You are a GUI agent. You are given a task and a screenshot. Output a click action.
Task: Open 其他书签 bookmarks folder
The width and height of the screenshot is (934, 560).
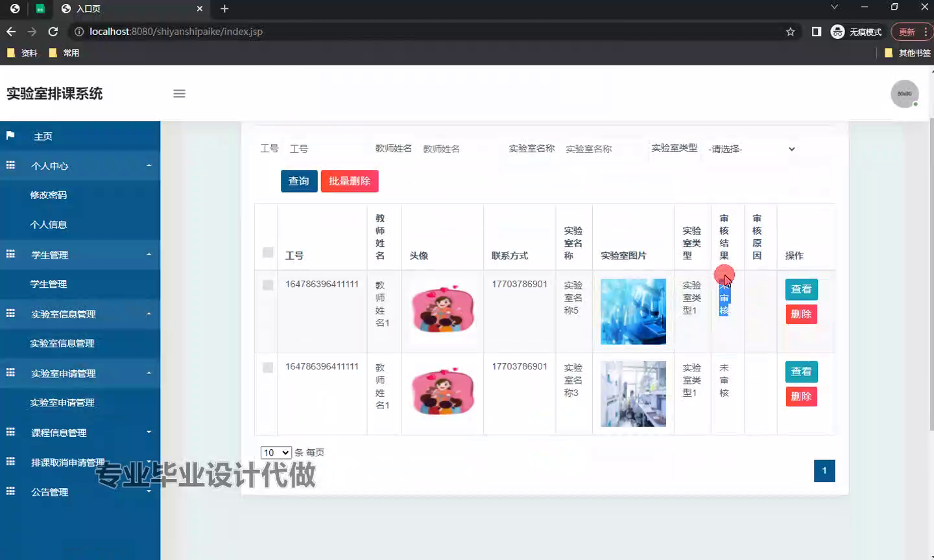click(907, 53)
